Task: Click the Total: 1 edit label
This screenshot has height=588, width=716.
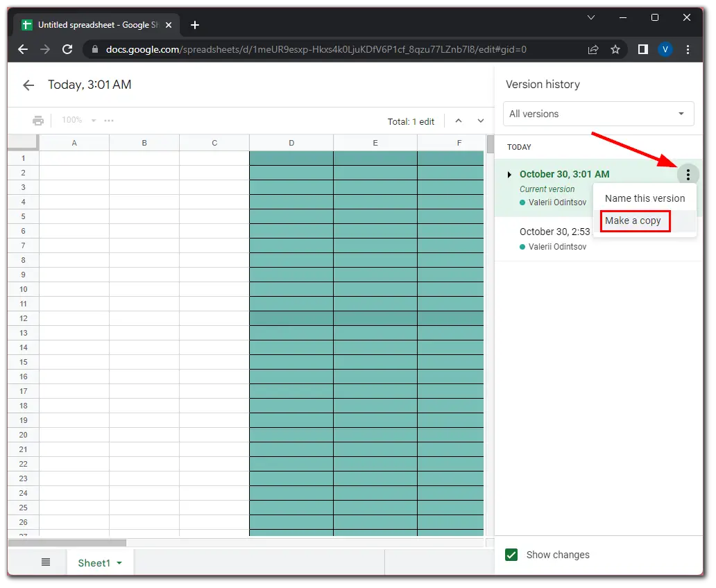Action: tap(411, 121)
